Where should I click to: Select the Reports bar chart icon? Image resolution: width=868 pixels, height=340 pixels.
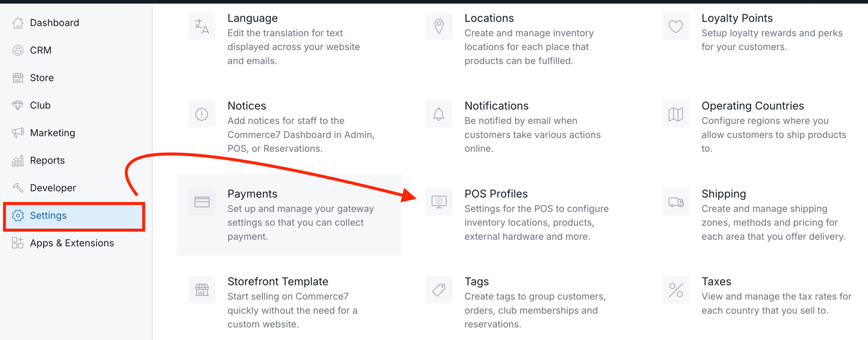(x=17, y=160)
